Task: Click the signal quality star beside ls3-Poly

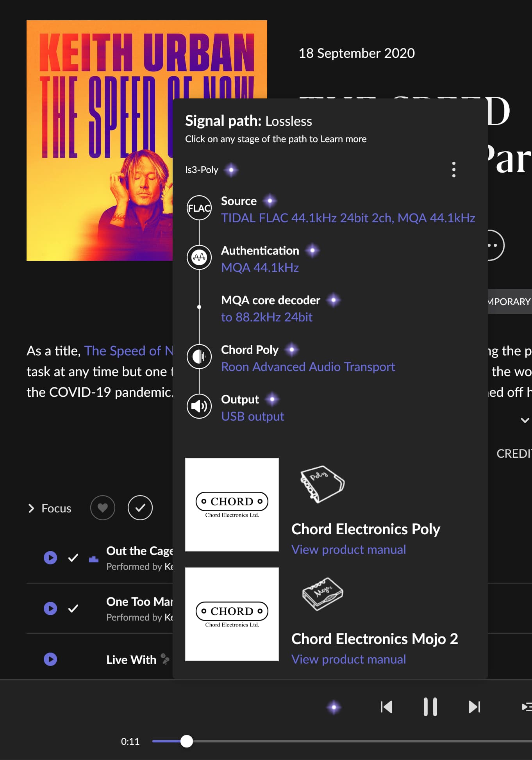Action: (x=231, y=170)
